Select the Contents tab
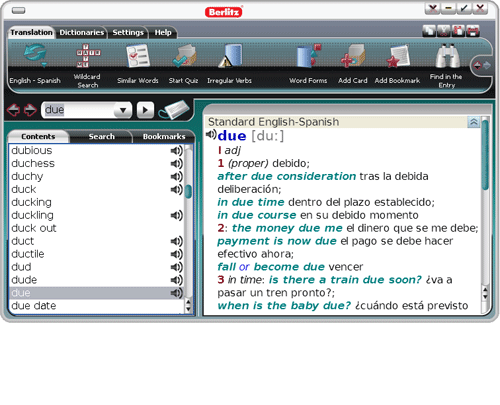 38,136
